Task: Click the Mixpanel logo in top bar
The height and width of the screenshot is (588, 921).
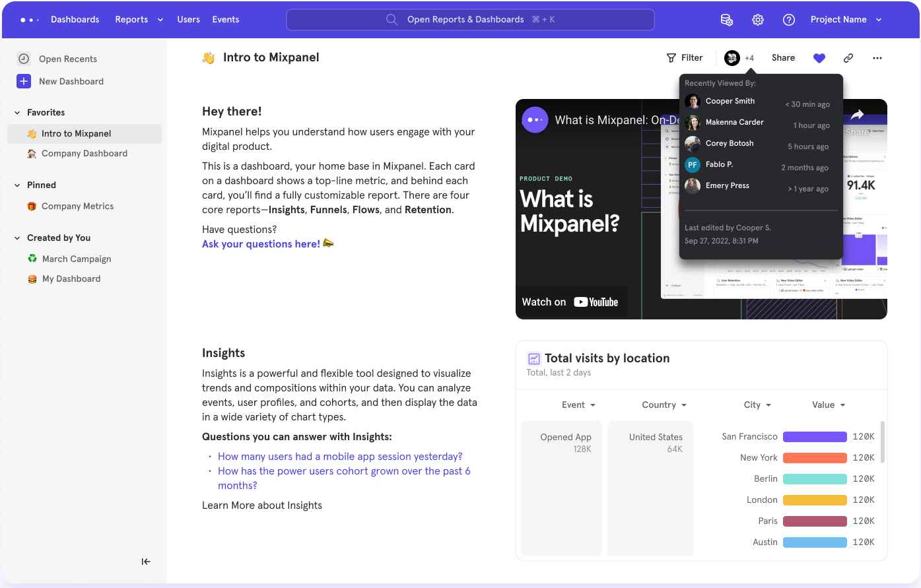Action: [30, 20]
